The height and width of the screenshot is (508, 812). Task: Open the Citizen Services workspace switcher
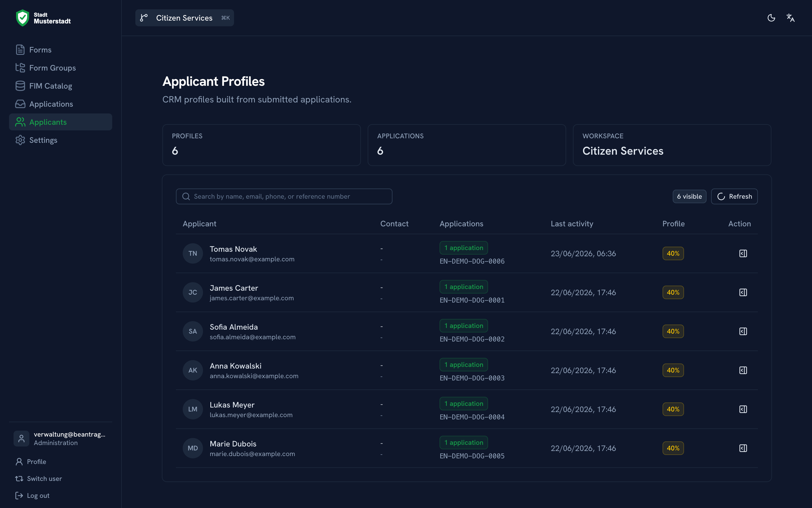[x=185, y=18]
